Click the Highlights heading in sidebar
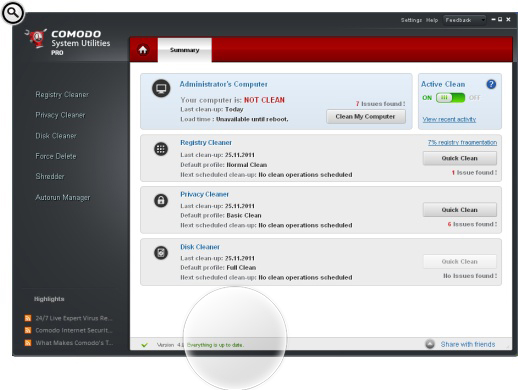Viewport: 518px width, 390px height. tap(49, 299)
